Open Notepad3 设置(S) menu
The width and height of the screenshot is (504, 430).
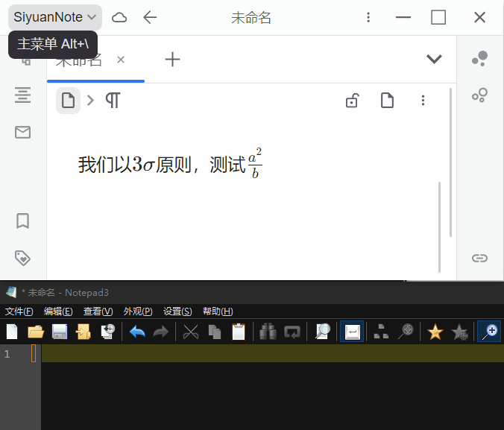pyautogui.click(x=177, y=312)
